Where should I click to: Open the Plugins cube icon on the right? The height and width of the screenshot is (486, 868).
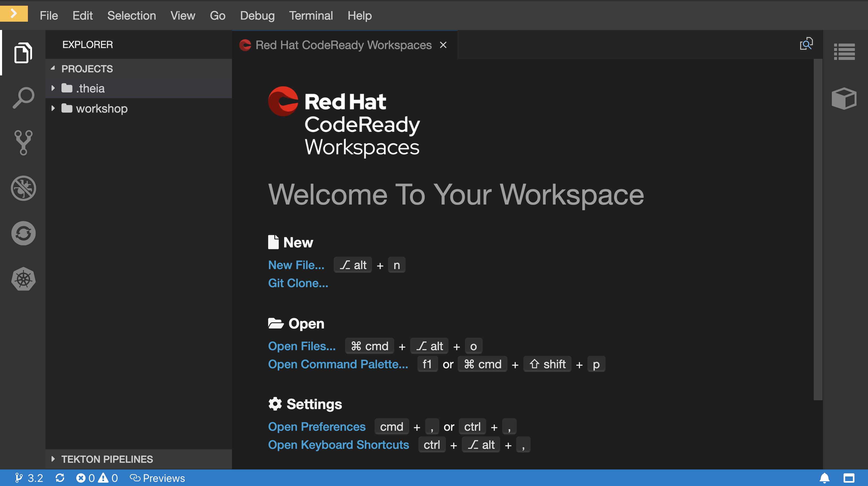(844, 98)
